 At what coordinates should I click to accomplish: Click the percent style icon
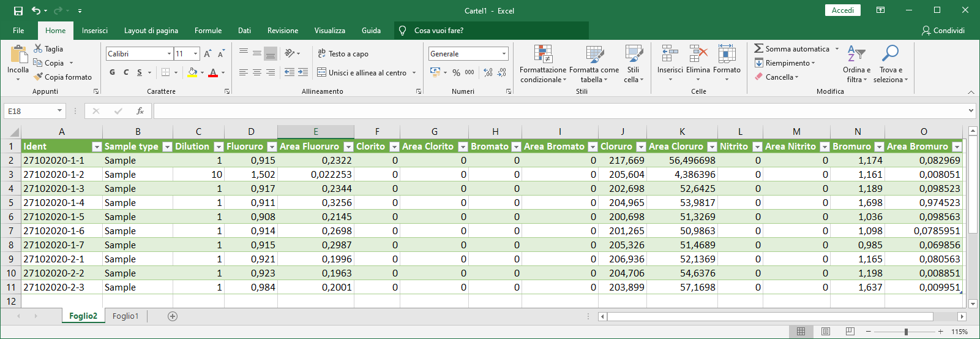click(455, 72)
